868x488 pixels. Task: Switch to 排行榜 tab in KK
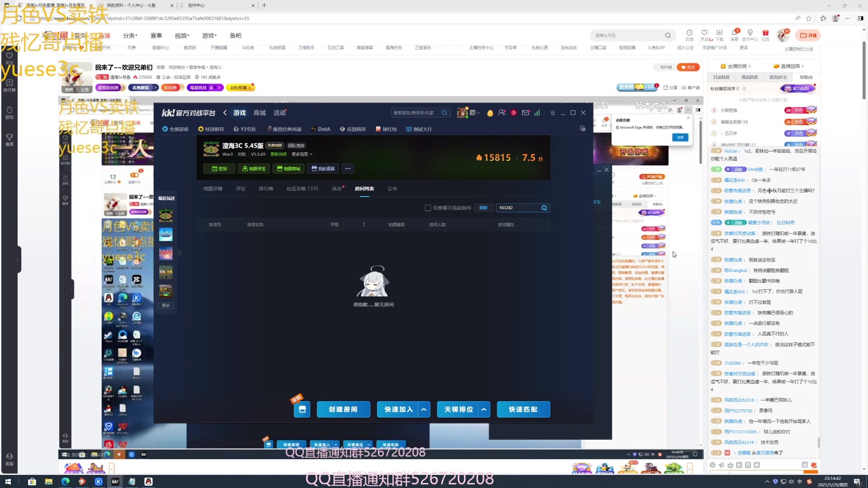(266, 188)
